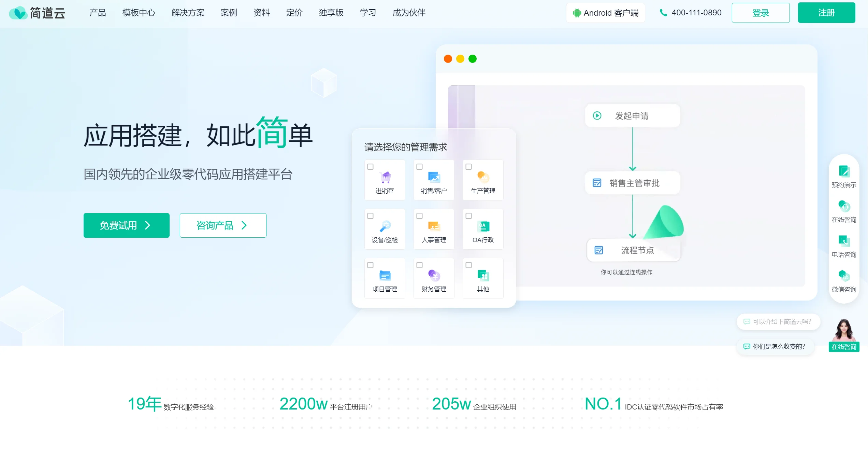Viewport: 868px width, 458px height.
Task: Click the 预约演示 sidebar icon
Action: 844,171
